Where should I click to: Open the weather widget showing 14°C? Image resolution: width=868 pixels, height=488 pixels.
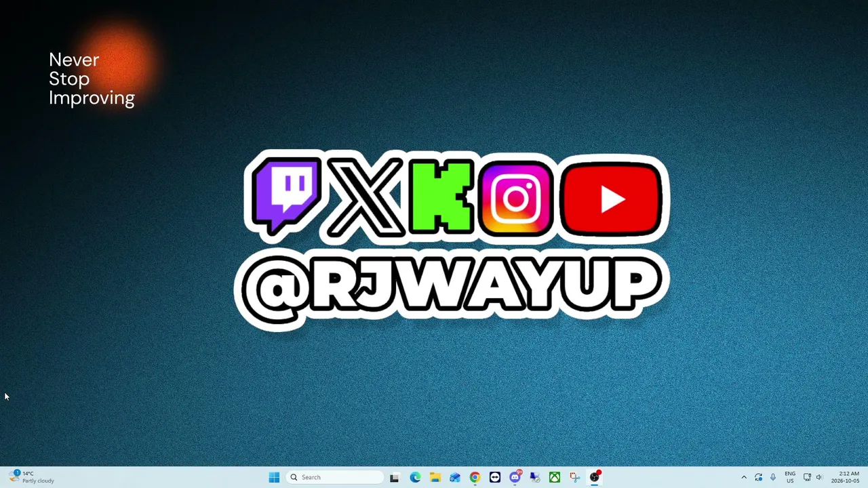point(33,477)
